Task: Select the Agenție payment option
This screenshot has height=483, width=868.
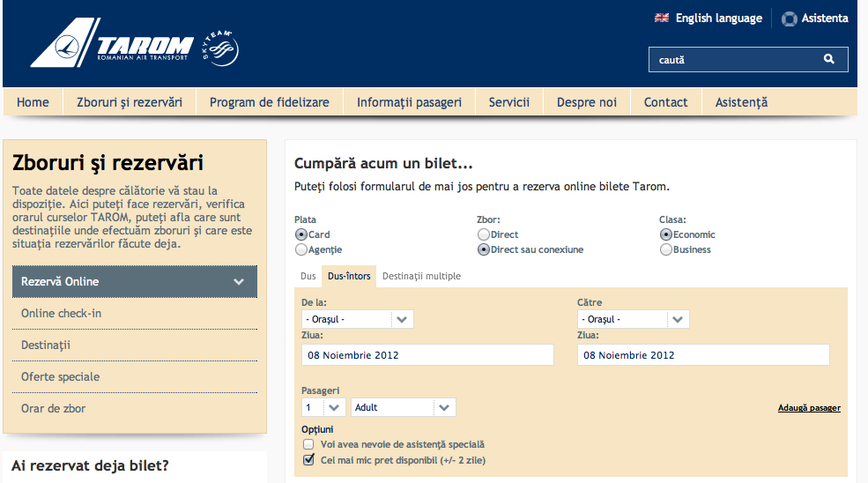Action: [x=301, y=249]
